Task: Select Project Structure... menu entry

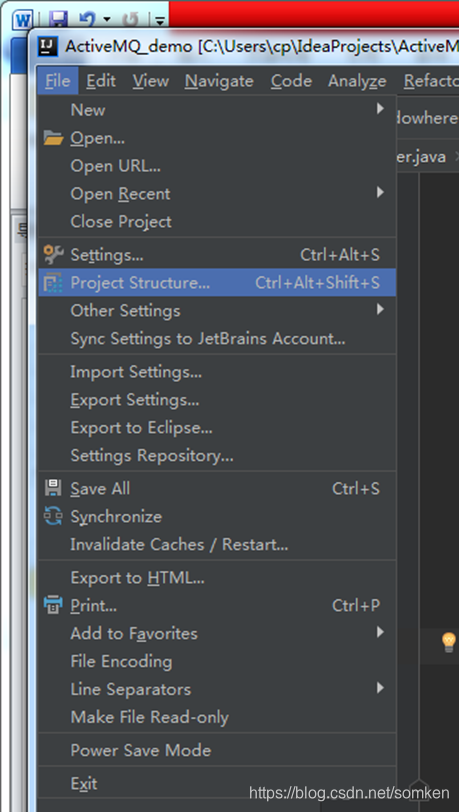Action: click(217, 283)
